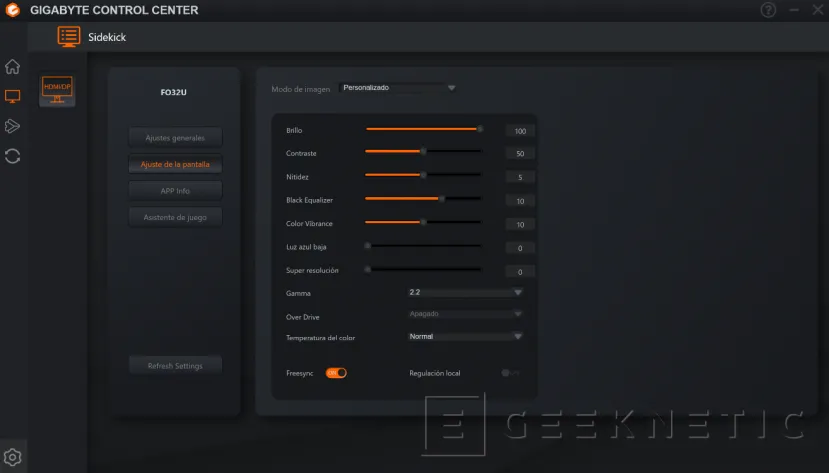Click the help question mark icon

point(768,10)
